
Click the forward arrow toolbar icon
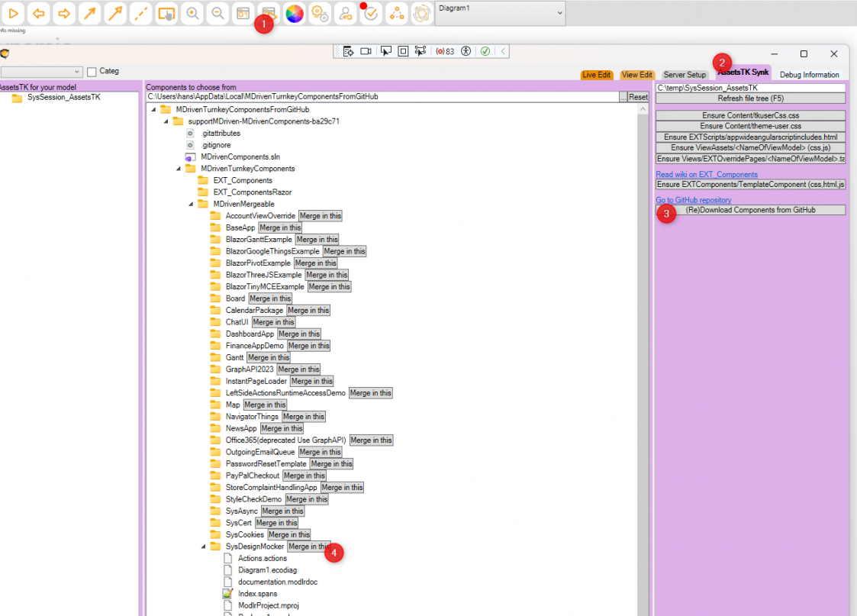(x=64, y=13)
